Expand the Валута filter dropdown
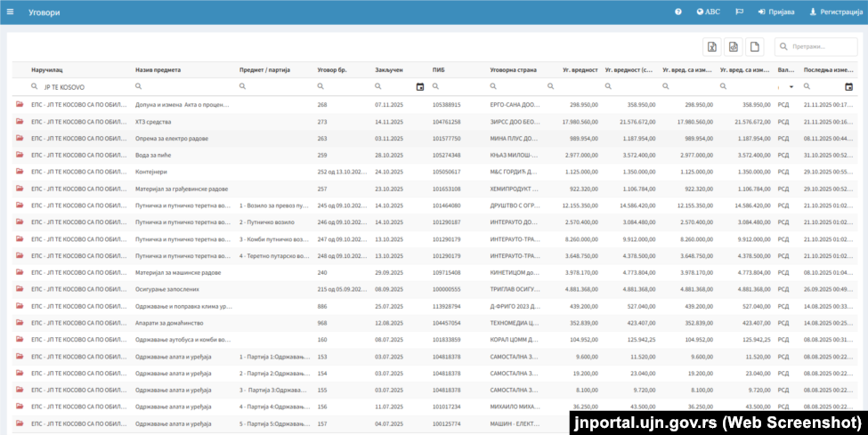This screenshot has height=435, width=868. click(791, 87)
